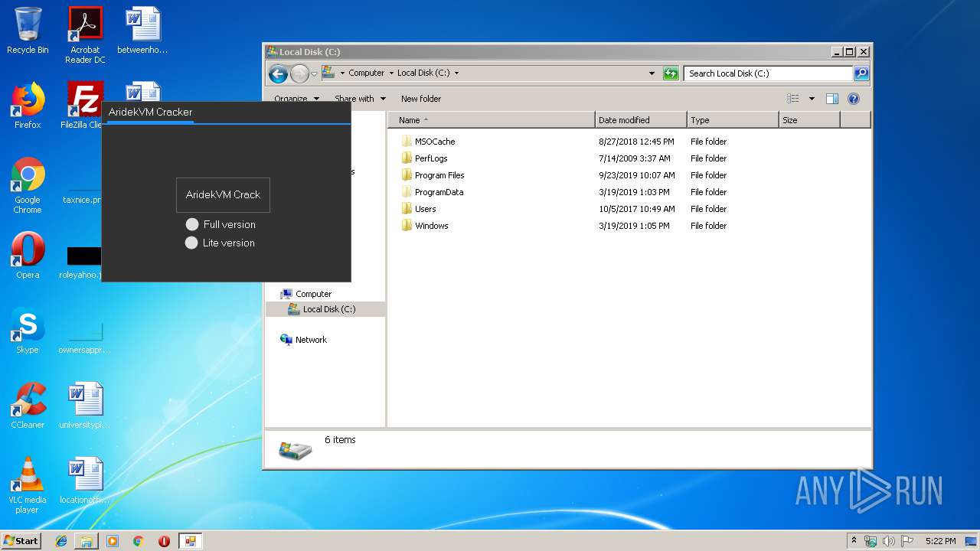Launch Firefox from the desktop

coord(28,106)
